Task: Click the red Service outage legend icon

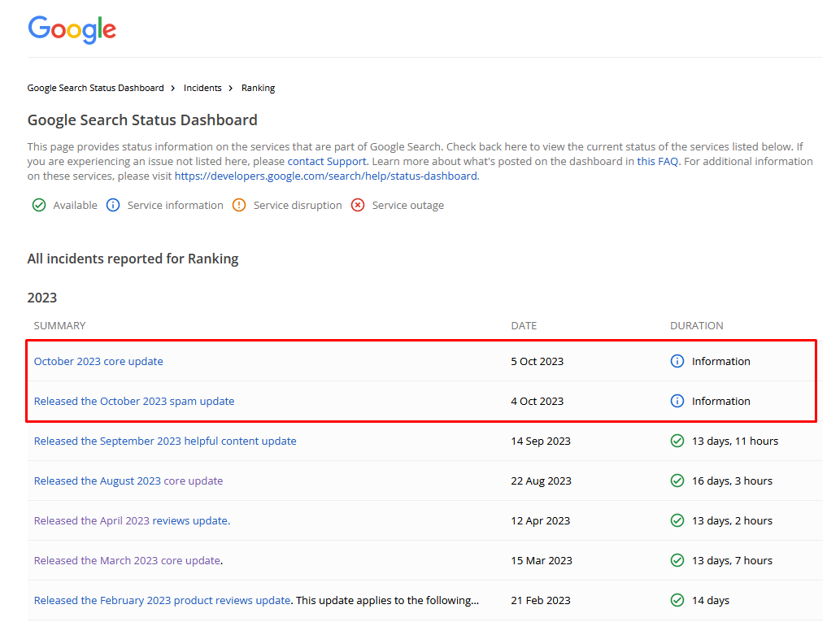Action: click(358, 205)
